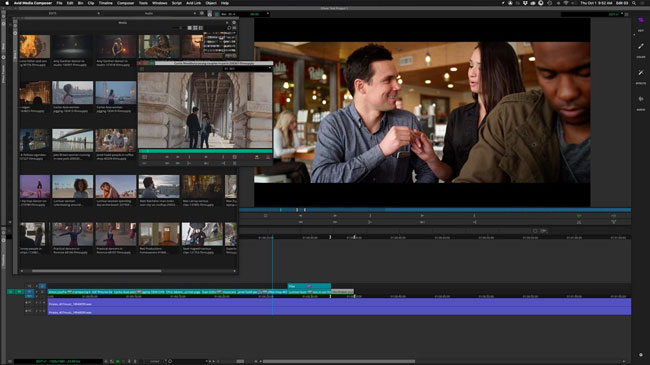
Task: Toggle the V2 record track selector
Action: 29,286
